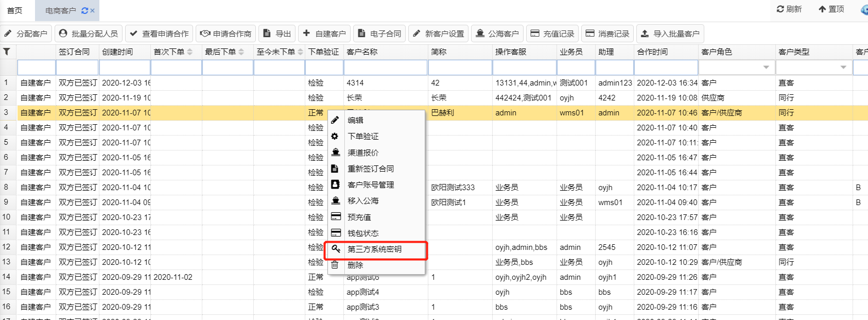The image size is (868, 320).
Task: Select 编辑 in the context menu
Action: coord(355,120)
